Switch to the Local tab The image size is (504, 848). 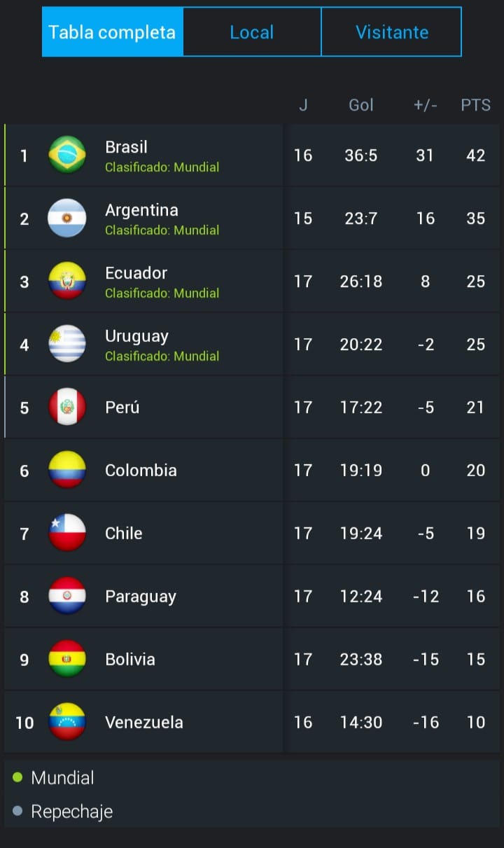pyautogui.click(x=252, y=32)
